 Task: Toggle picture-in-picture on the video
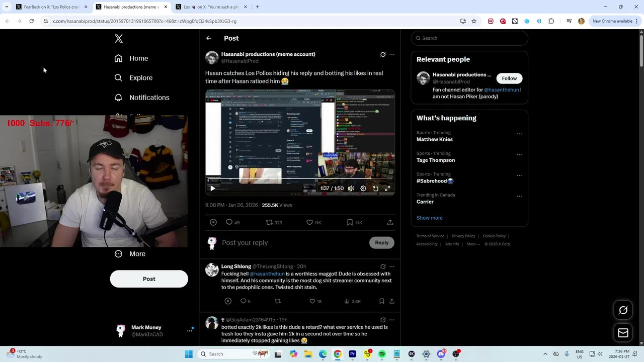375,189
